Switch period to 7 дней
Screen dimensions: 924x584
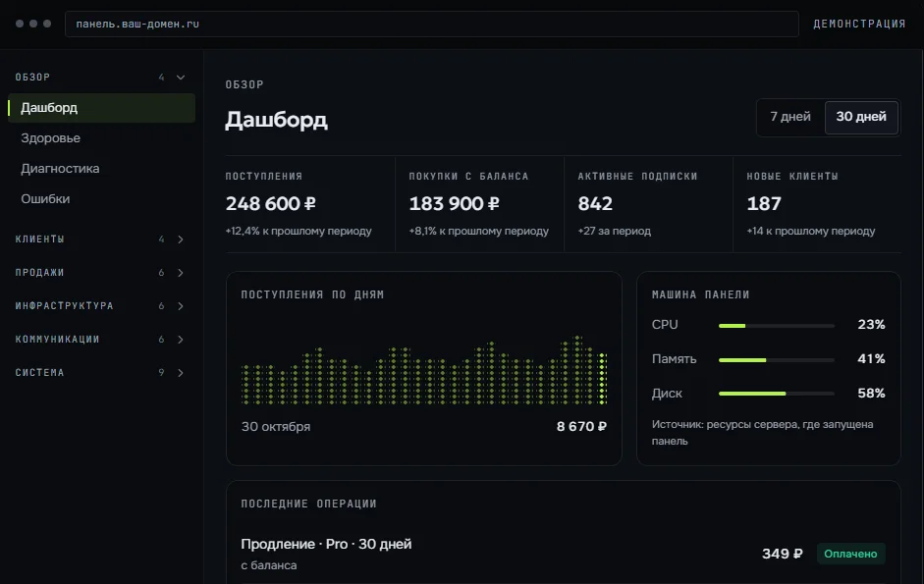click(790, 117)
